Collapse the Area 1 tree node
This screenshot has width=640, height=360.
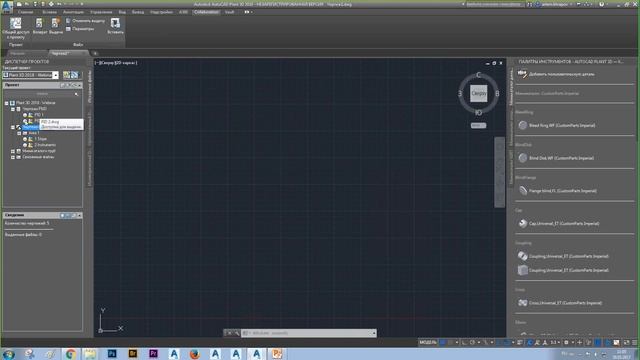(19, 133)
